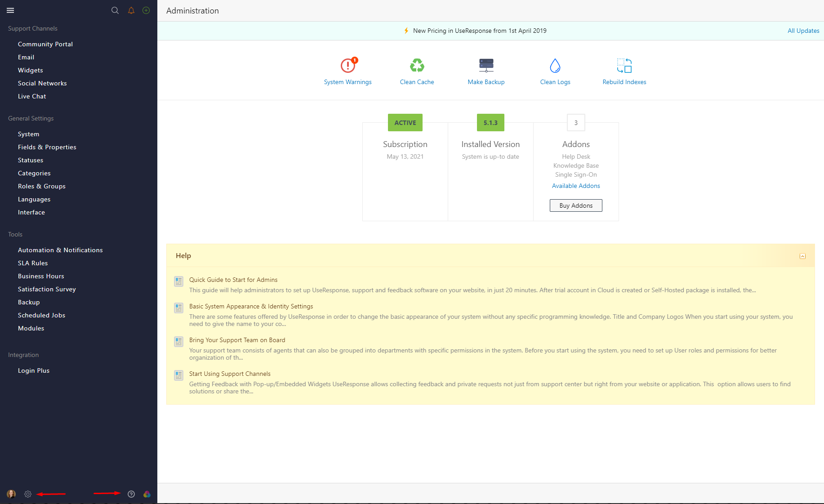Click Clean Logs label link
This screenshot has width=824, height=504.
click(555, 82)
